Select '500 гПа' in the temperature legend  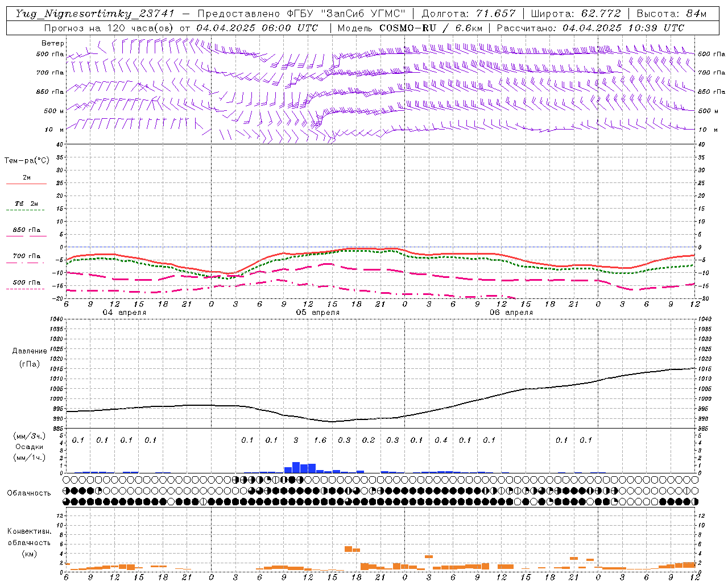coord(27,282)
